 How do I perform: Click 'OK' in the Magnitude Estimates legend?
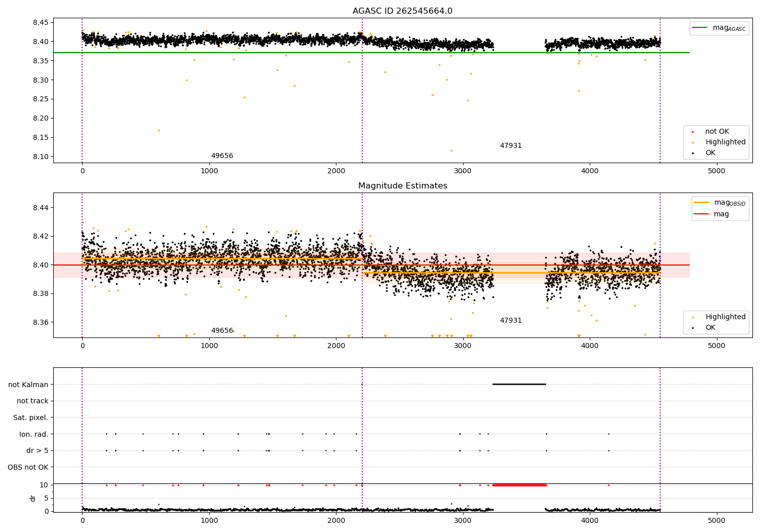point(710,328)
